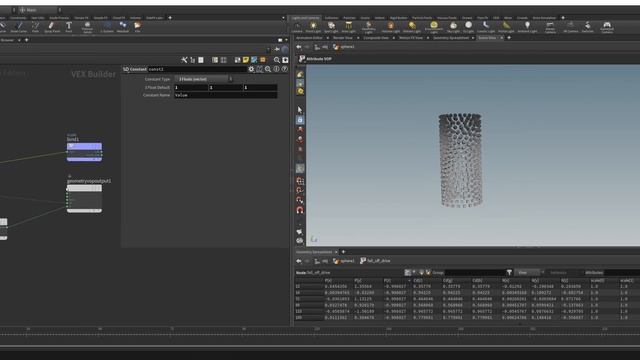This screenshot has height=360, width=640.
Task: Select the Platonic Solids shelf tool
Action: click(x=87, y=27)
